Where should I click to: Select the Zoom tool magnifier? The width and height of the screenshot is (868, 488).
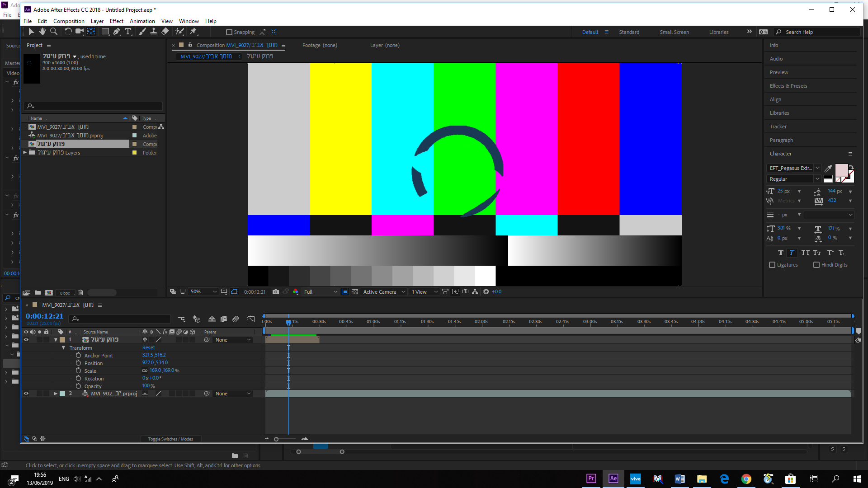(x=53, y=32)
